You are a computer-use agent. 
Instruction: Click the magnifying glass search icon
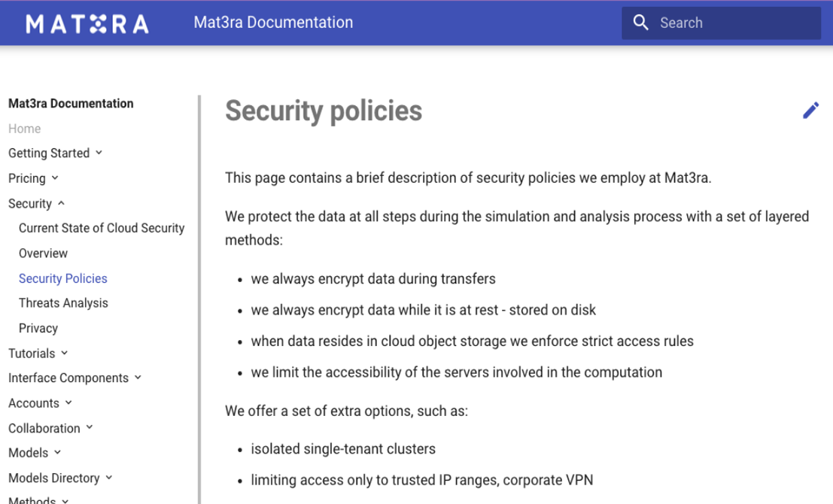tap(640, 23)
